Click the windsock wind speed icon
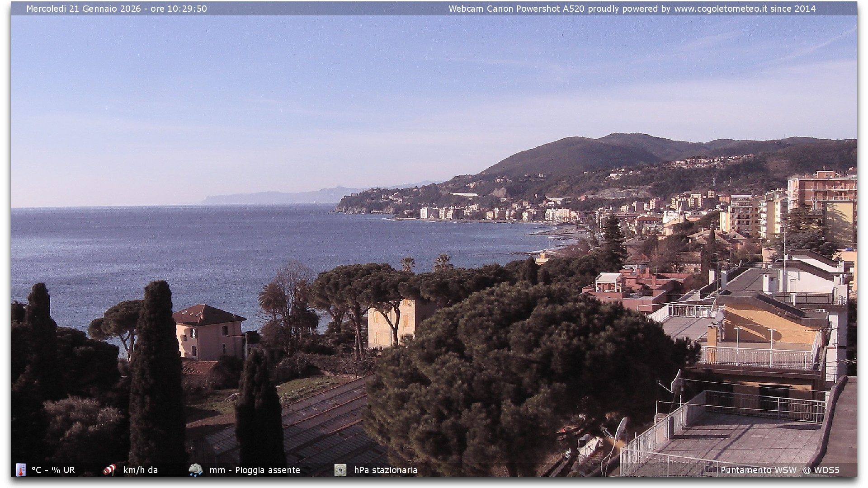The image size is (868, 488). 109,470
